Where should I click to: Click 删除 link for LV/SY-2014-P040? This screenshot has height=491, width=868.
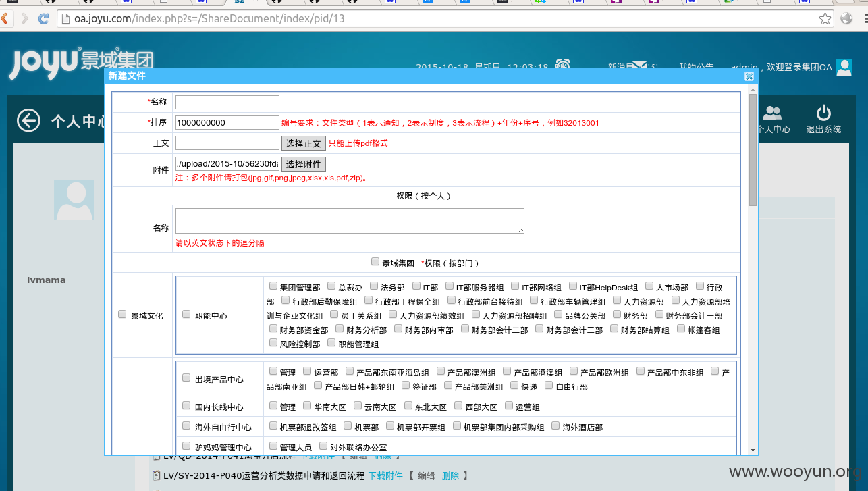450,475
